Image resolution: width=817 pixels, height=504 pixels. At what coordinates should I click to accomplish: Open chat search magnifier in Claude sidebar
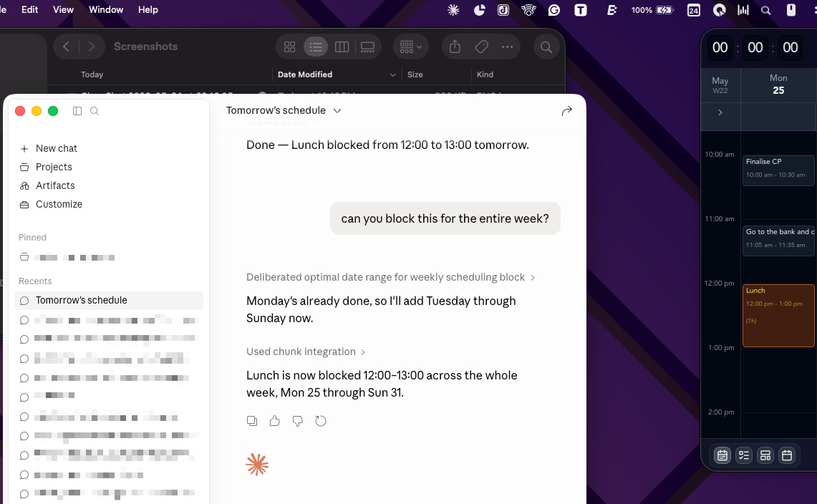coord(95,111)
